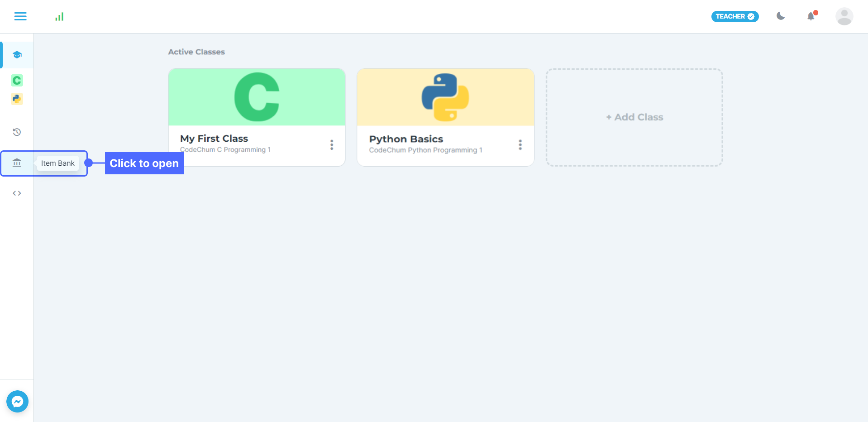Open the Python Basics title
Viewport: 868px width, 422px height.
tap(406, 139)
